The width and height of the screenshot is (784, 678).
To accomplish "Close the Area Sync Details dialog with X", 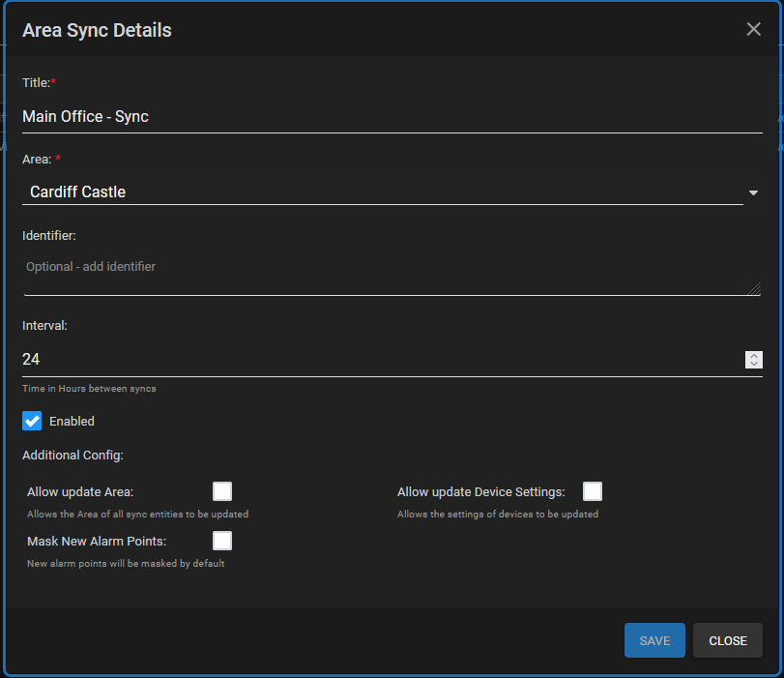I will coord(753,29).
